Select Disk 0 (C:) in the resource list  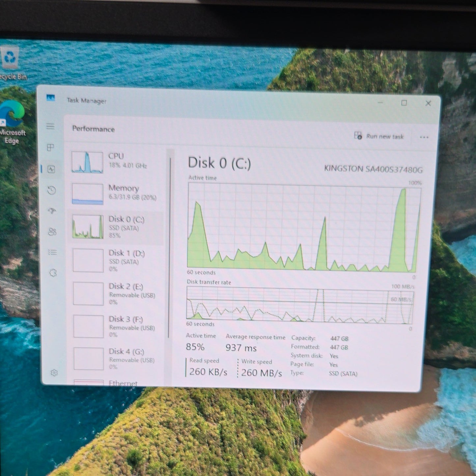point(116,227)
